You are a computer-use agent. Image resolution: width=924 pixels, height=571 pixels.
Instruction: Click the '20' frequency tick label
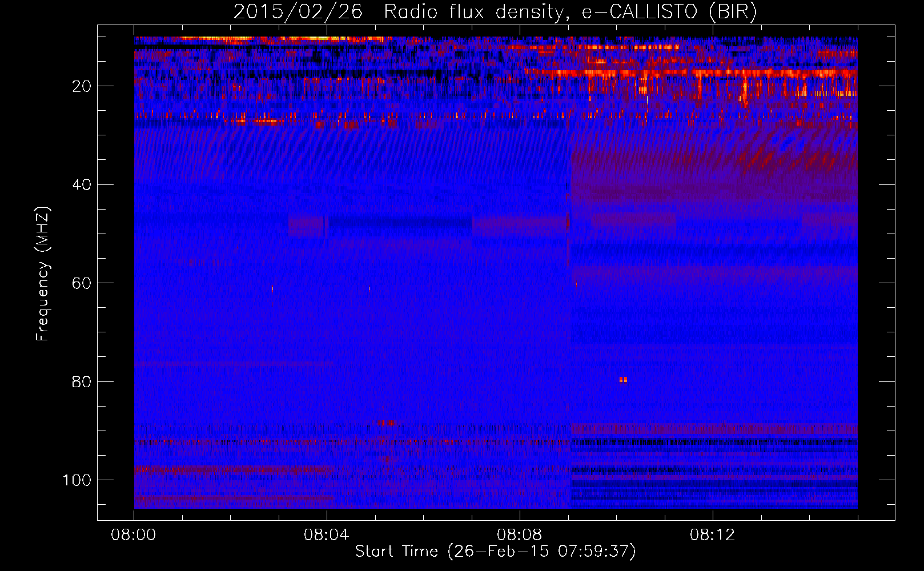pos(82,86)
